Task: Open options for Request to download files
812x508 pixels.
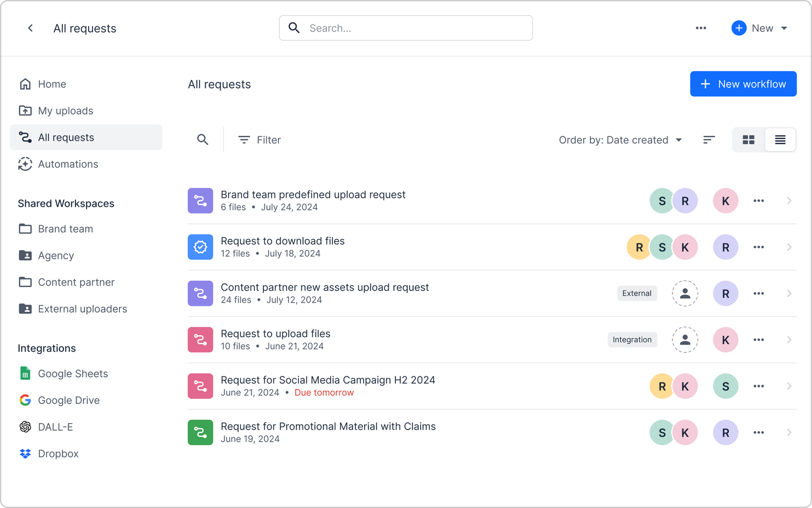Action: coord(758,247)
